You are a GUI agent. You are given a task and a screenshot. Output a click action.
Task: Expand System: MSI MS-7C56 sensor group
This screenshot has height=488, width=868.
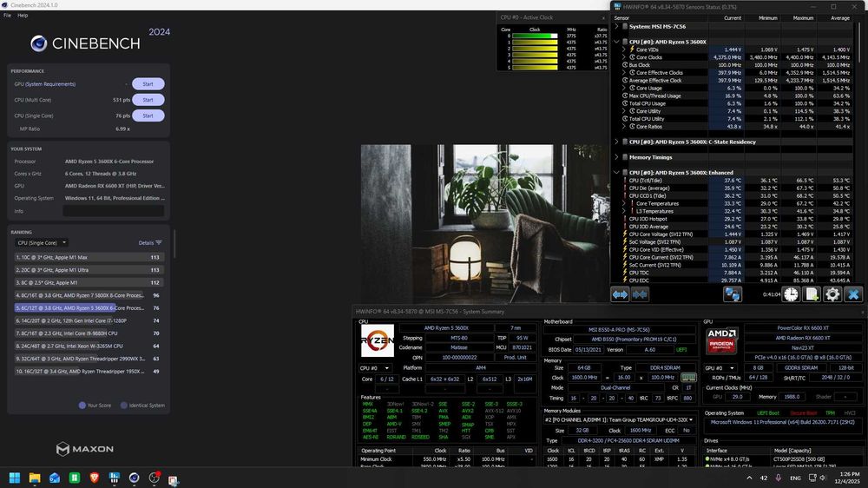coord(616,26)
